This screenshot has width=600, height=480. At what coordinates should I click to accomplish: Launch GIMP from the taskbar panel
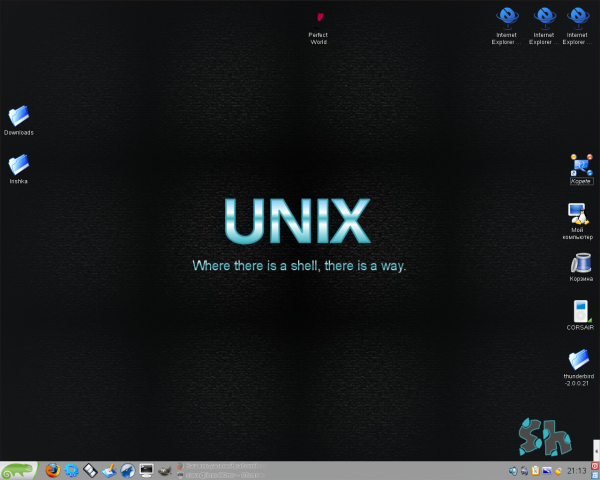tap(165, 470)
